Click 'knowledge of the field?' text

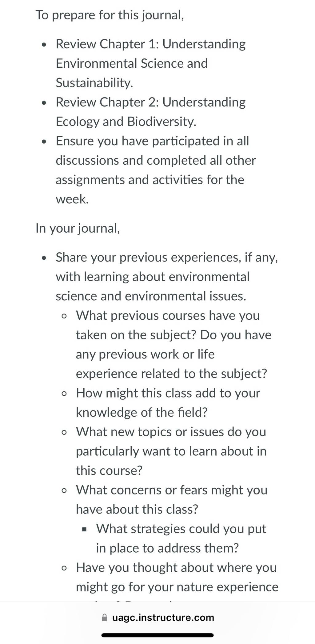[x=142, y=412]
